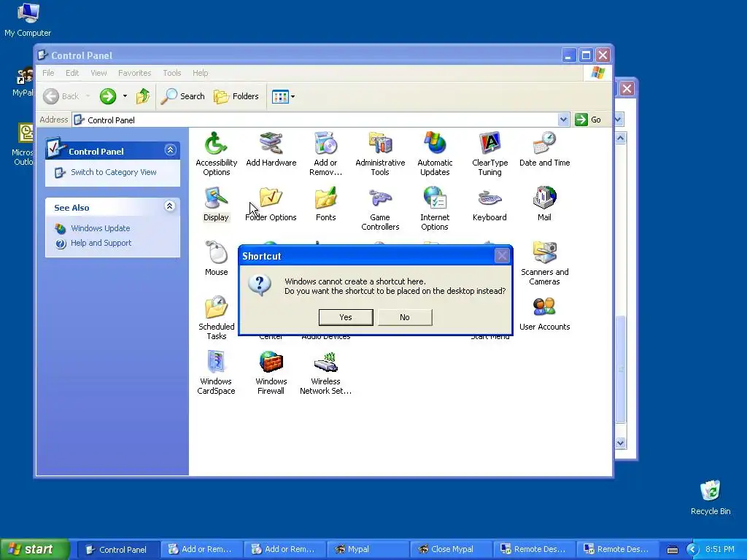747x560 pixels.
Task: Open the Mail applet icon
Action: (544, 204)
